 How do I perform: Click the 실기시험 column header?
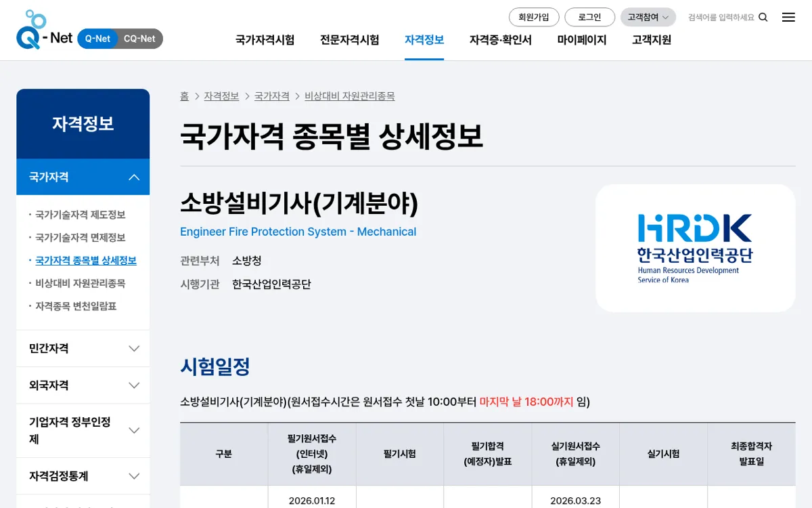point(663,454)
